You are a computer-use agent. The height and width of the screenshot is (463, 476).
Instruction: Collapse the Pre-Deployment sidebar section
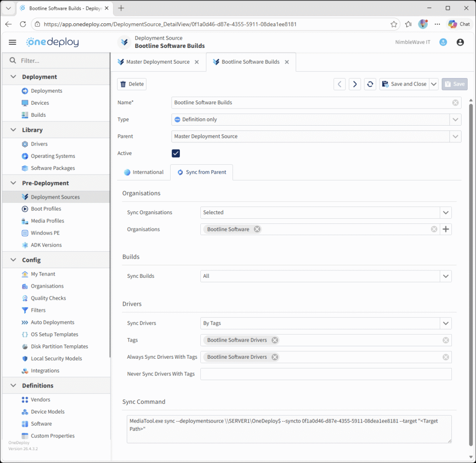(x=13, y=183)
